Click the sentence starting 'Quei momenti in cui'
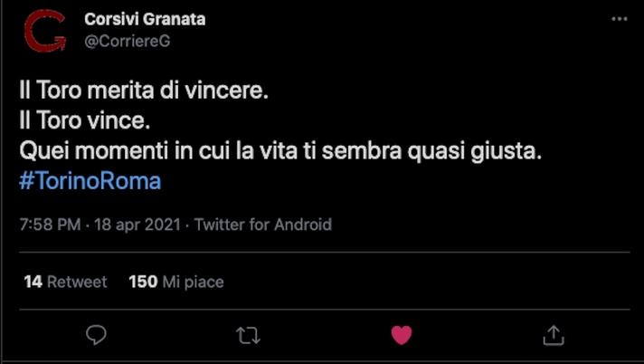644x364 pixels. pyautogui.click(x=280, y=151)
